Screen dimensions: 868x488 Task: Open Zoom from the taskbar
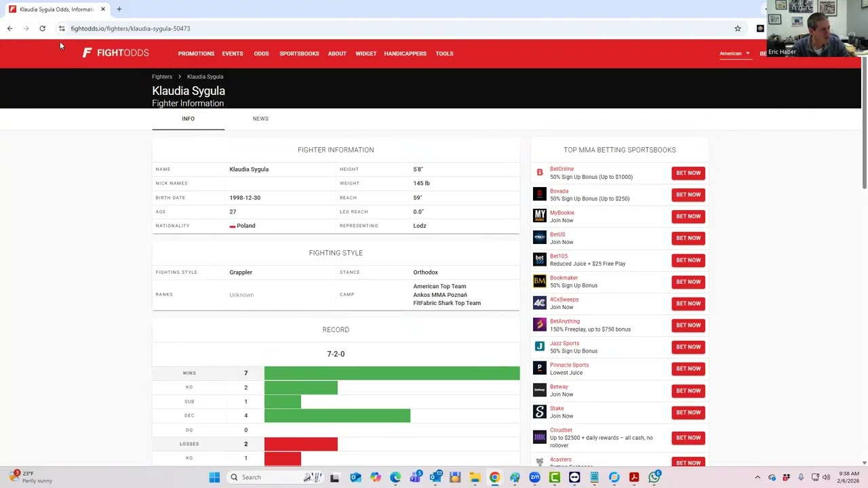(x=534, y=477)
